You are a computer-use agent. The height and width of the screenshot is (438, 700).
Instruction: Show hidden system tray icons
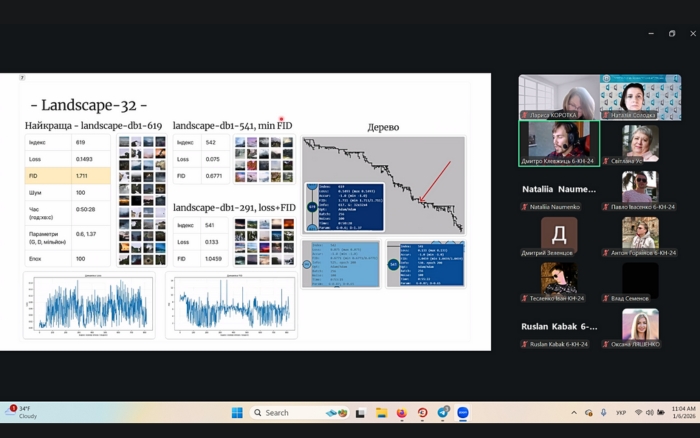(574, 412)
